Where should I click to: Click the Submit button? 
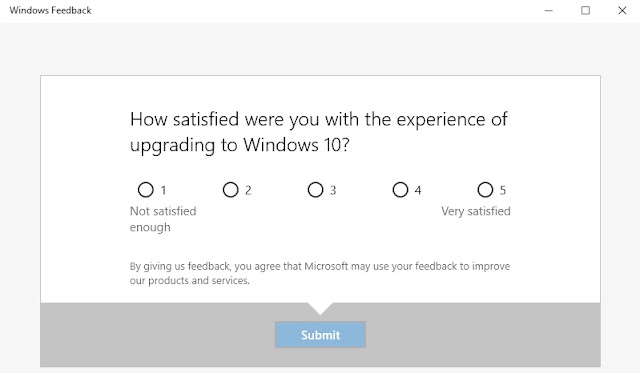(320, 335)
